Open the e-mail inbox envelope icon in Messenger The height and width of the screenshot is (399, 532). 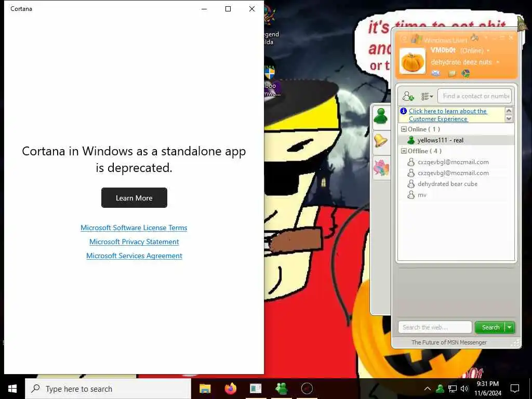pyautogui.click(x=436, y=73)
